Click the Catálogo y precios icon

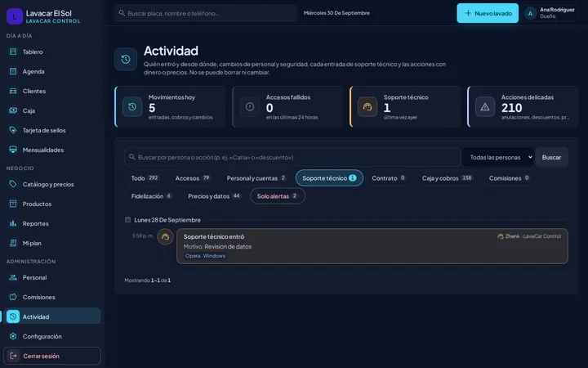pyautogui.click(x=13, y=184)
